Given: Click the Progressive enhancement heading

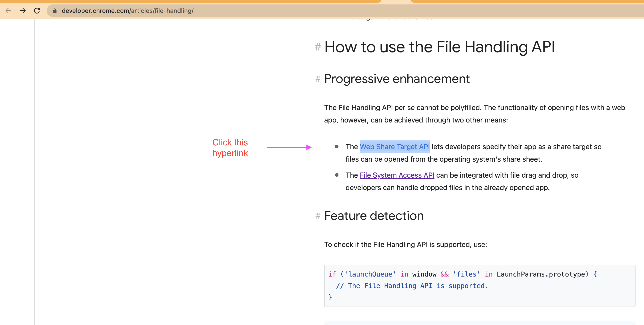Looking at the screenshot, I should pos(397,79).
